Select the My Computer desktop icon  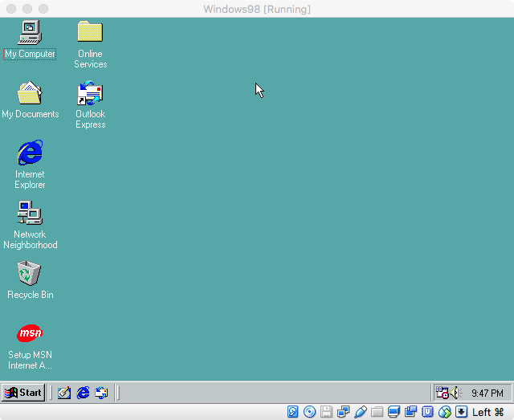coord(30,32)
